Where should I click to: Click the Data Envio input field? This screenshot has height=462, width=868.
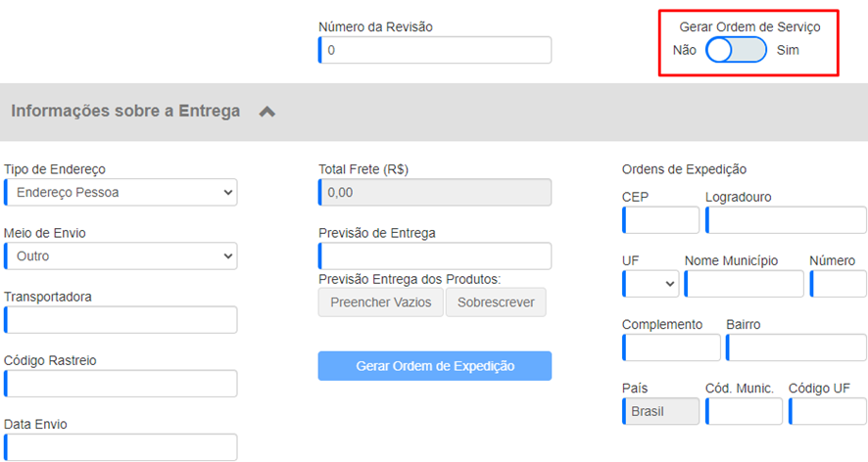pos(121,447)
